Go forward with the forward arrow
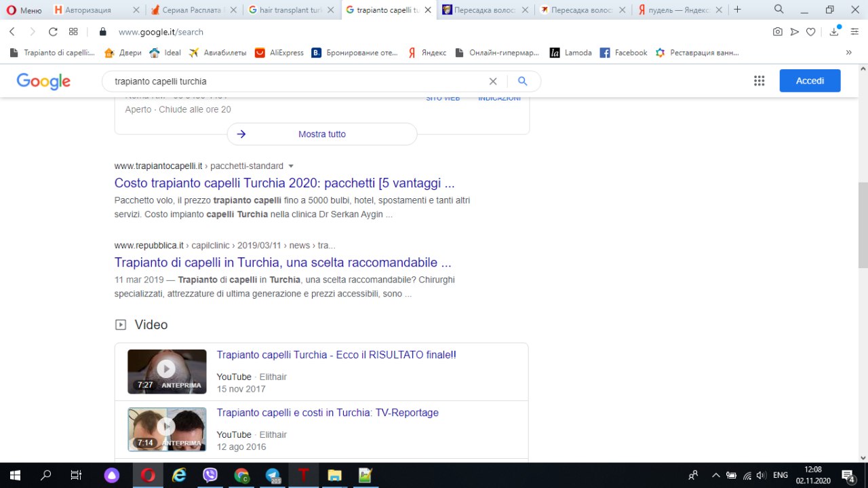Viewport: 868px width, 488px height. pyautogui.click(x=33, y=32)
